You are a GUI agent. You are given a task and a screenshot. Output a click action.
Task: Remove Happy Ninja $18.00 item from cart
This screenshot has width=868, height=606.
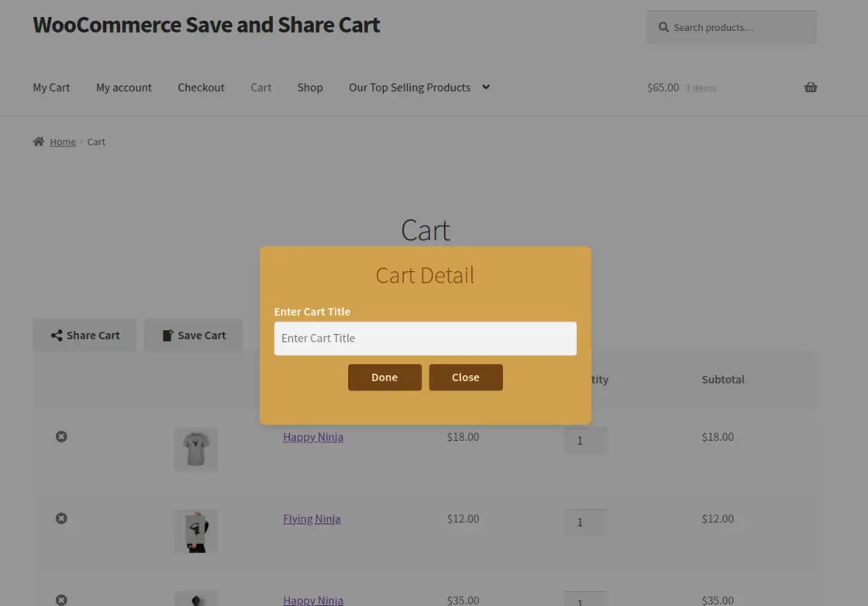click(x=61, y=437)
